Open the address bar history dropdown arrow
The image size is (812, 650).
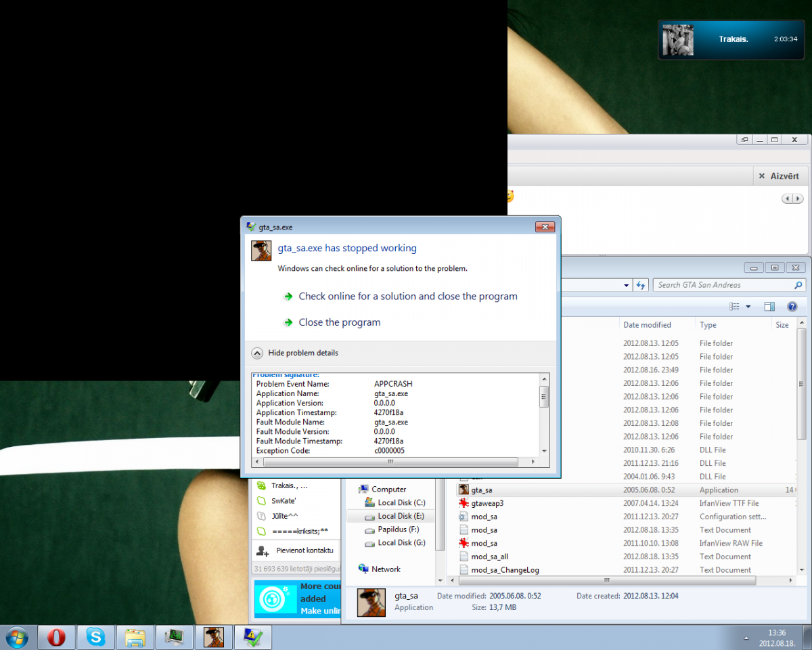(627, 285)
